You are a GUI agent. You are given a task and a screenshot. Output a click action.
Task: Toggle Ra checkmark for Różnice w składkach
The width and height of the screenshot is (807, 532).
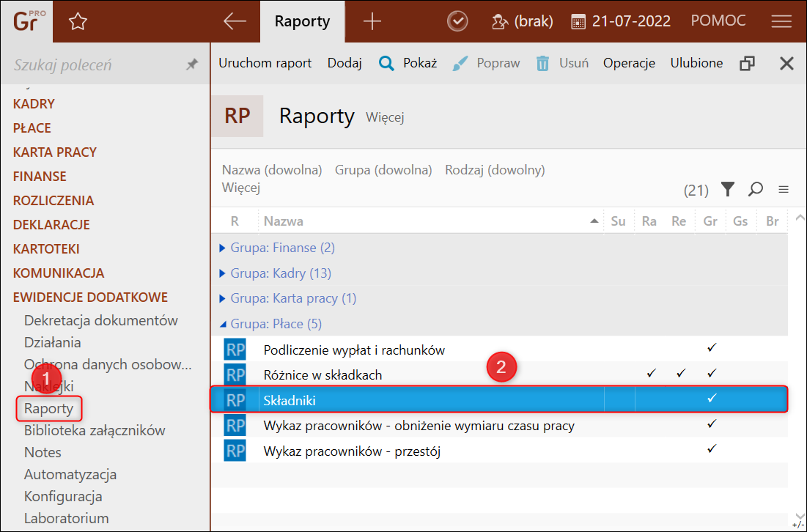(x=649, y=374)
